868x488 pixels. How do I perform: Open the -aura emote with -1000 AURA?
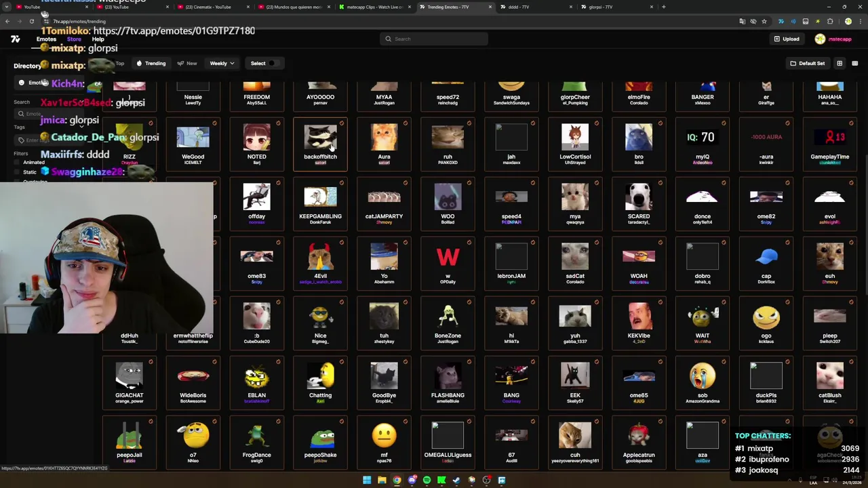click(x=766, y=144)
